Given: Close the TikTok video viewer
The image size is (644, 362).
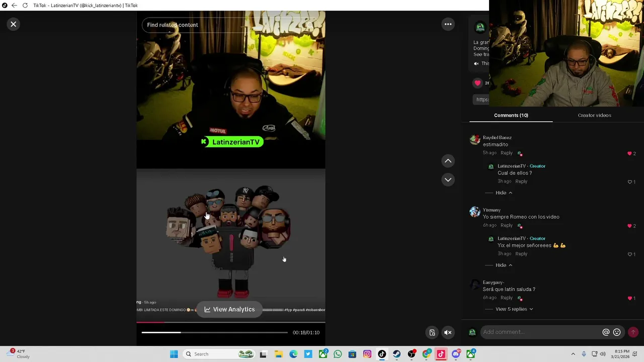Looking at the screenshot, I should (x=14, y=24).
